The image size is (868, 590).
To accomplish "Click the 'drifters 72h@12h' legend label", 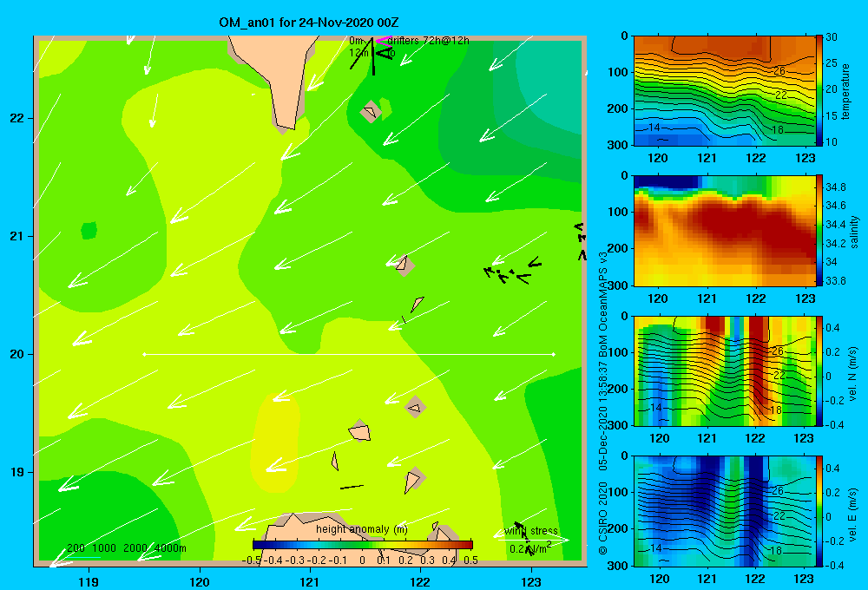I will 428,41.
